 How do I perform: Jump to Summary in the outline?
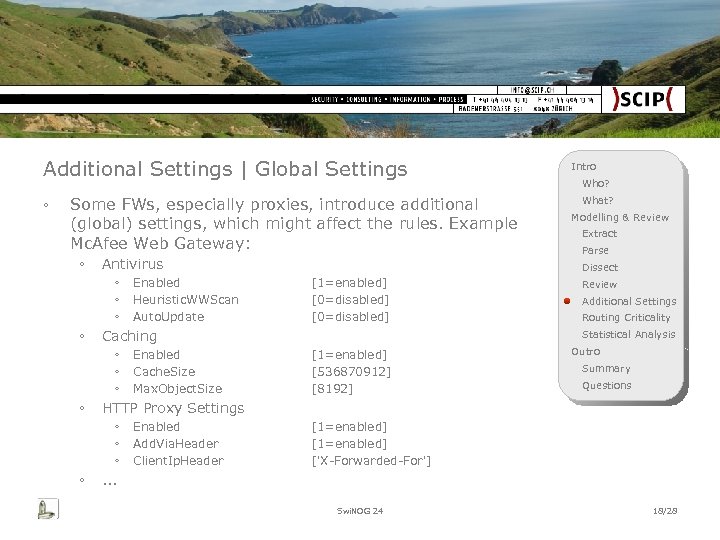point(606,369)
